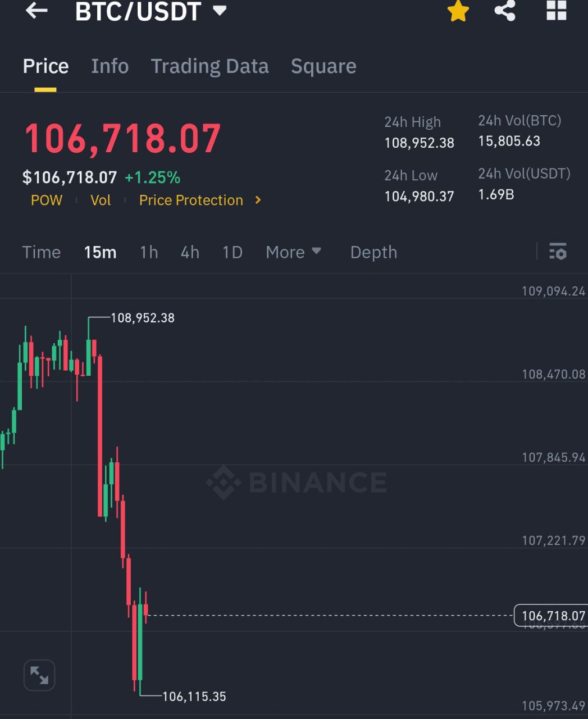Viewport: 588px width, 719px height.
Task: Open the share icon
Action: (505, 11)
